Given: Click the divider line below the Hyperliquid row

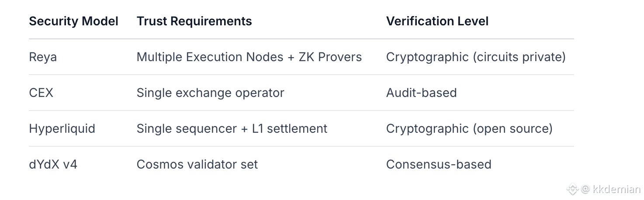Looking at the screenshot, I should click(x=301, y=146).
